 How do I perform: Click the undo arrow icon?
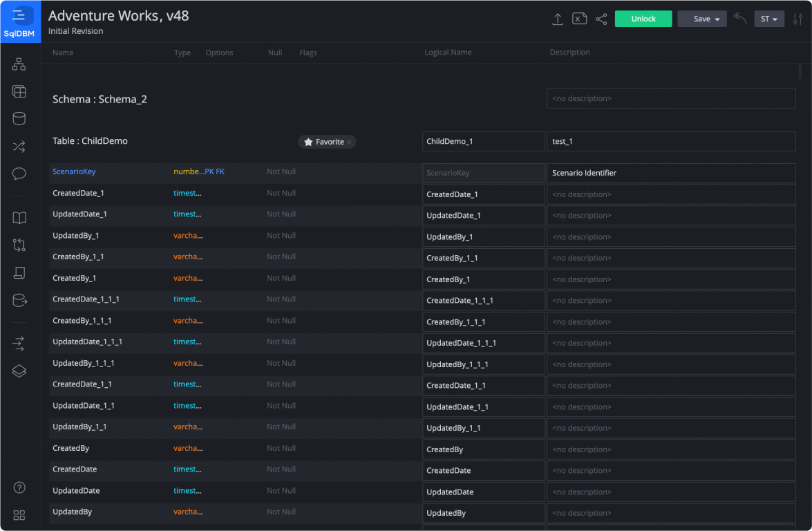coord(740,19)
